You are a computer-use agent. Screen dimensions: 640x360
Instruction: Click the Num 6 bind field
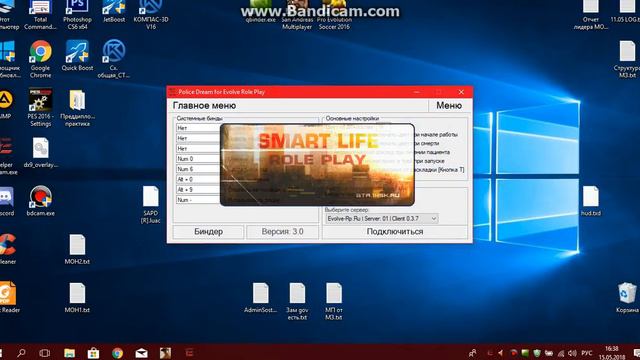(198, 169)
